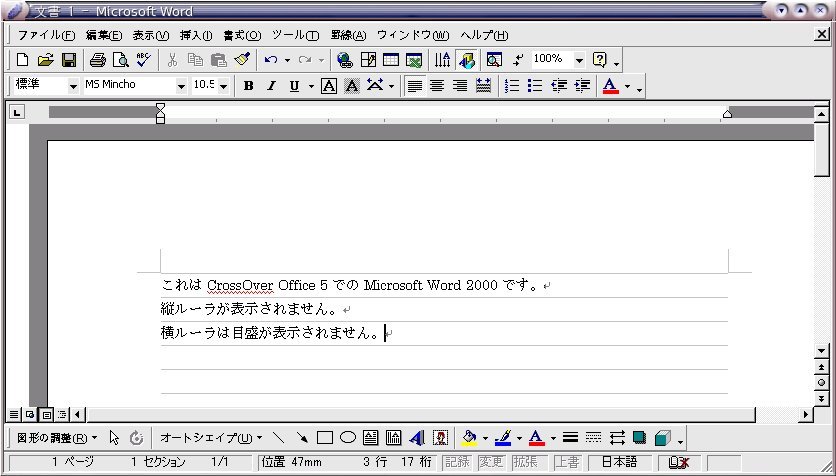This screenshot has height=476, width=836.
Task: Insert a hyperlink with the globe icon
Action: (344, 60)
